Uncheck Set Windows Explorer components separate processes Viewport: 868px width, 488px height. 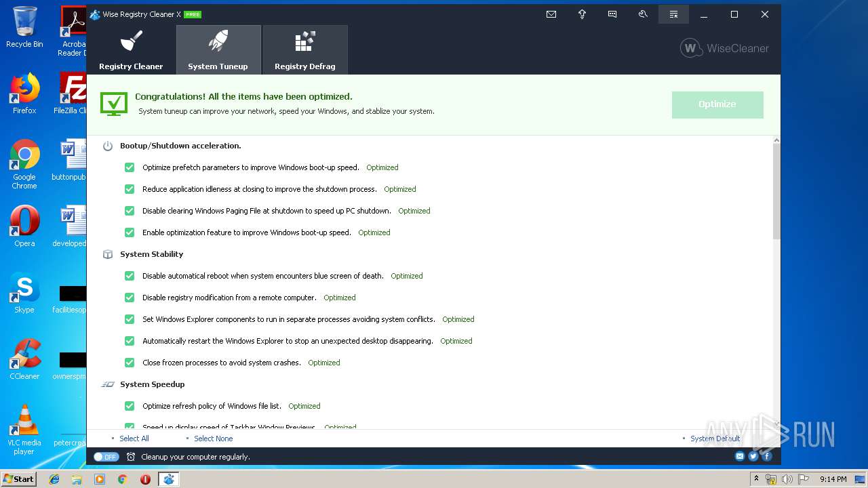[x=130, y=319]
